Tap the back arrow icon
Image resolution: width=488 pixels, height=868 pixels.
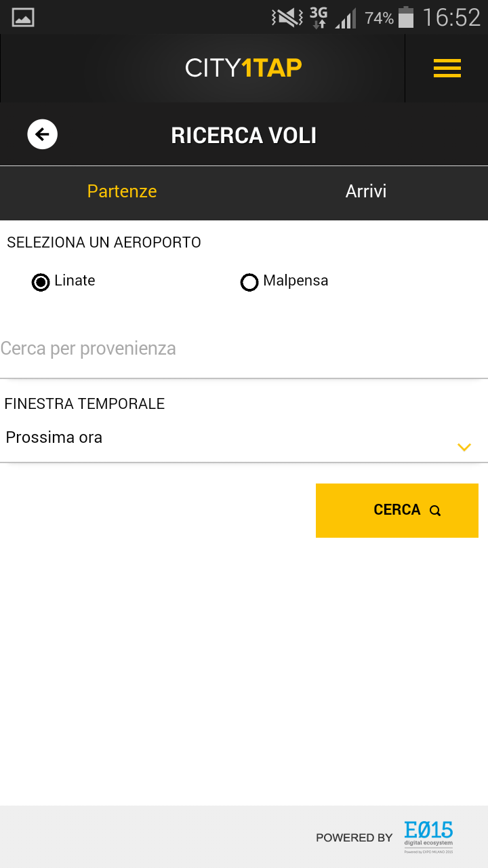[x=42, y=134]
